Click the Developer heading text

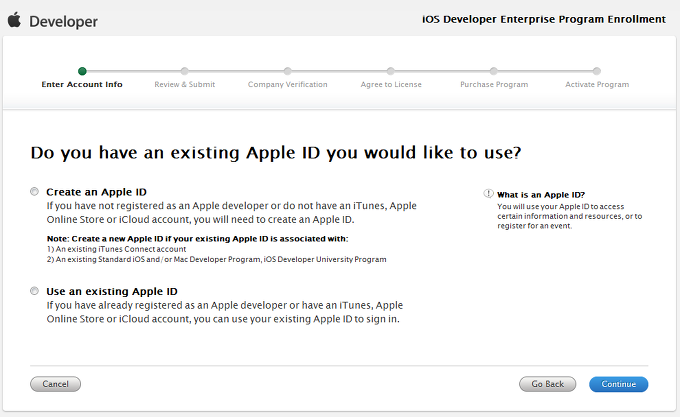pyautogui.click(x=63, y=21)
